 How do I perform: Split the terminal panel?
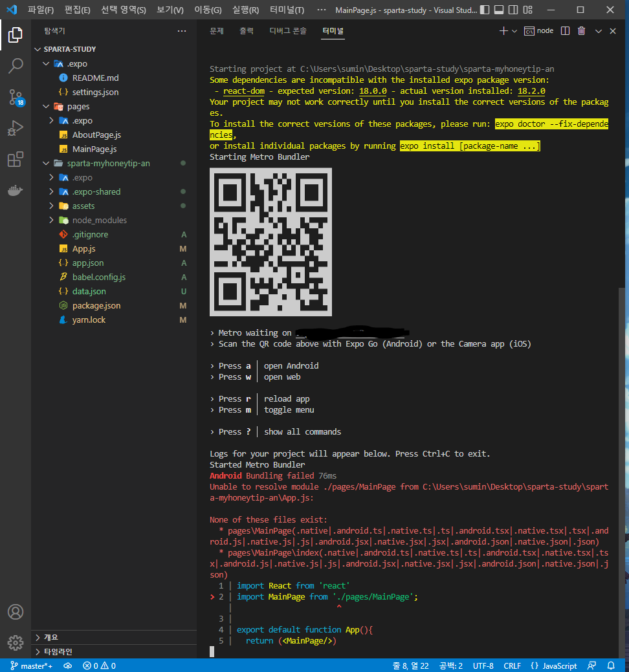(565, 31)
